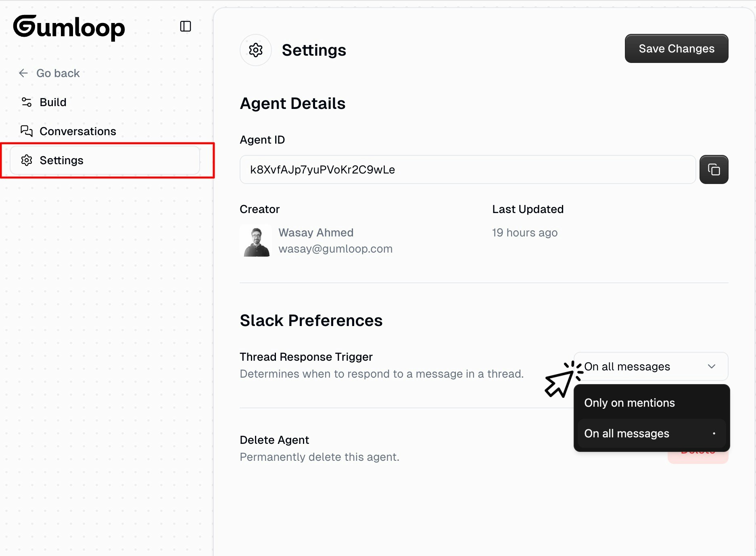Collapse the sidebar with the panel icon
The image size is (756, 556).
coord(185,27)
